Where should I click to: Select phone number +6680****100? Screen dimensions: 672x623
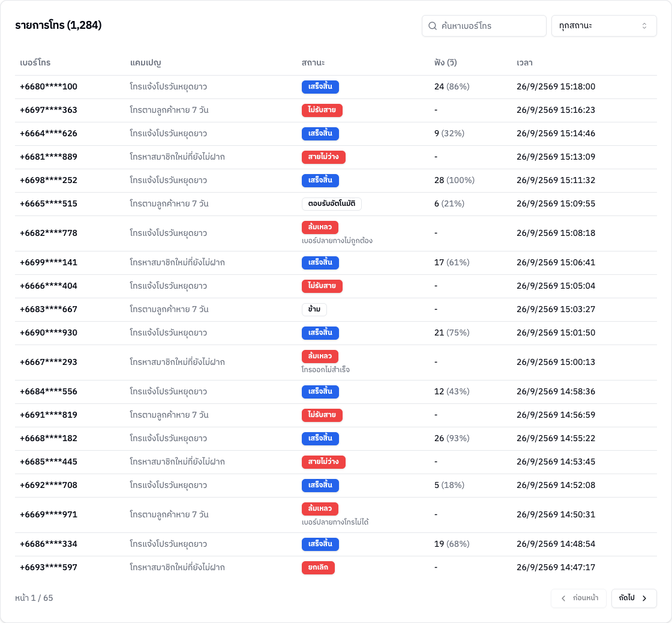[49, 86]
